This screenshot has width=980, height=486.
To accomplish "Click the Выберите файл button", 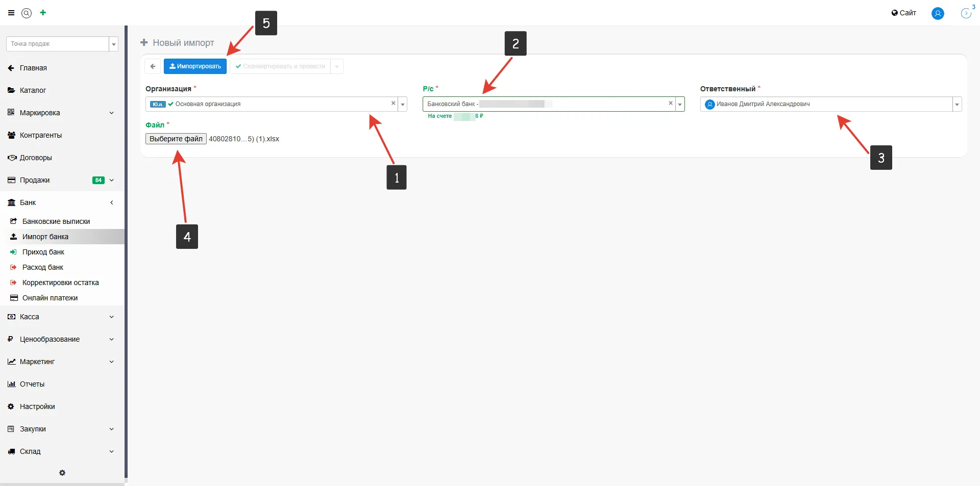I will (x=176, y=139).
